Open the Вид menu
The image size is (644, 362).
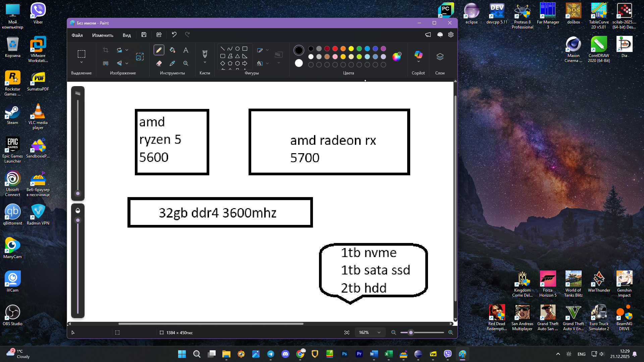126,35
